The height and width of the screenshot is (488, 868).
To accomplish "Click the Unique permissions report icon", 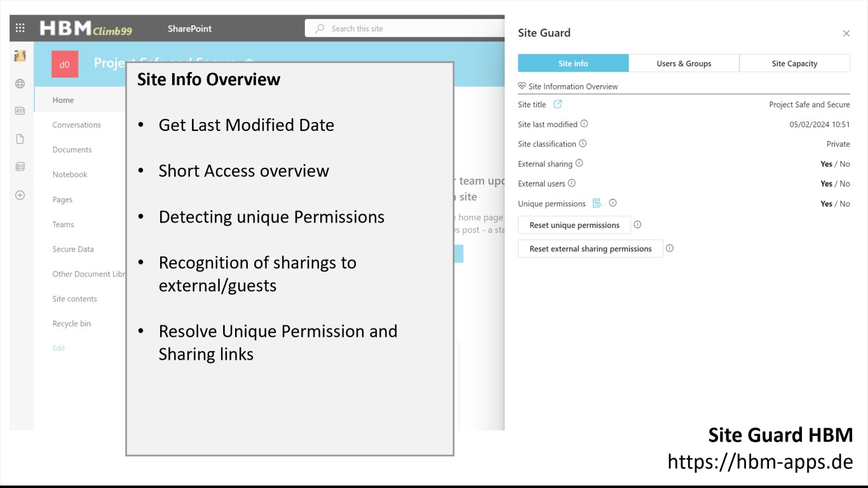I will pyautogui.click(x=597, y=203).
